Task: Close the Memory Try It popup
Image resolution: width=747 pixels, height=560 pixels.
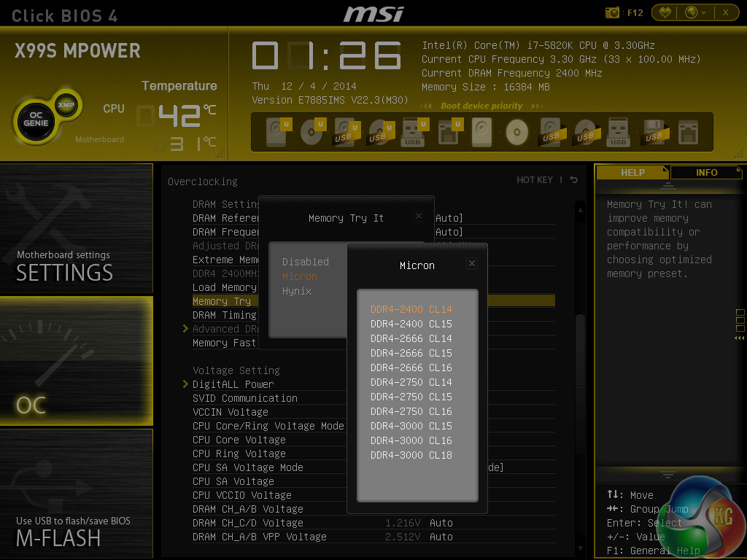Action: coord(418,216)
